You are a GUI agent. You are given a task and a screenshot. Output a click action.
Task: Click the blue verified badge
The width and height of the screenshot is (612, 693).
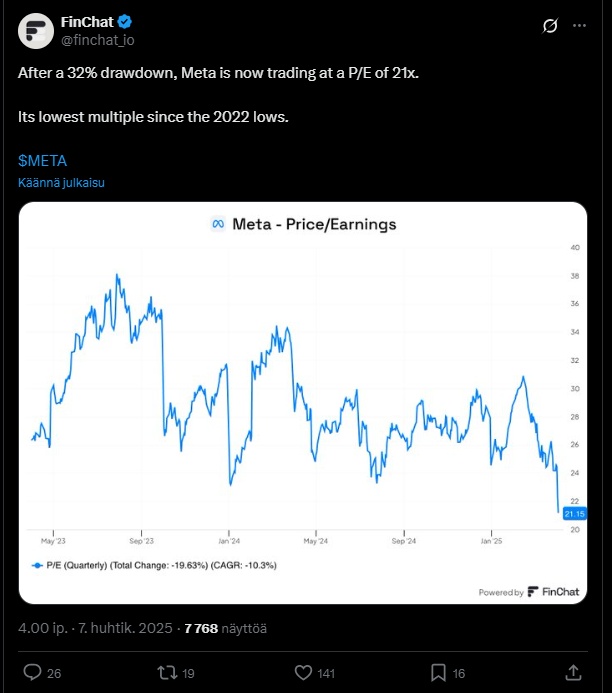coord(125,22)
